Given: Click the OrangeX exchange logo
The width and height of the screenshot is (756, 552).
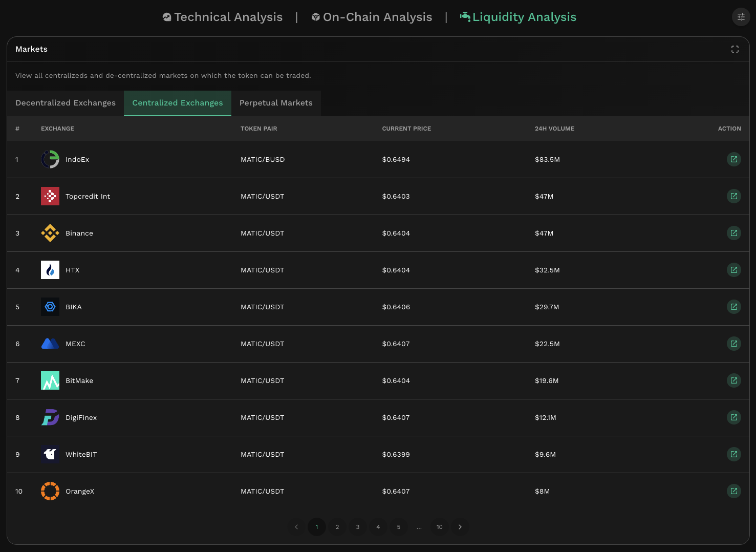Looking at the screenshot, I should click(50, 491).
